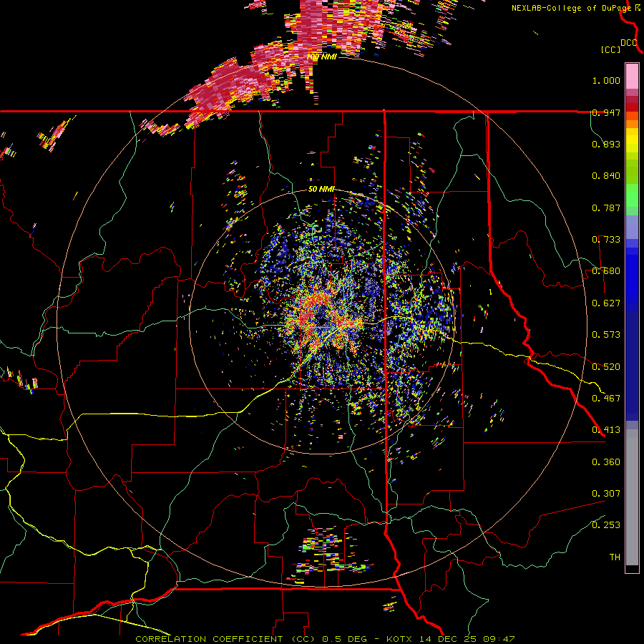Select the 0.893 legend value

click(606, 144)
